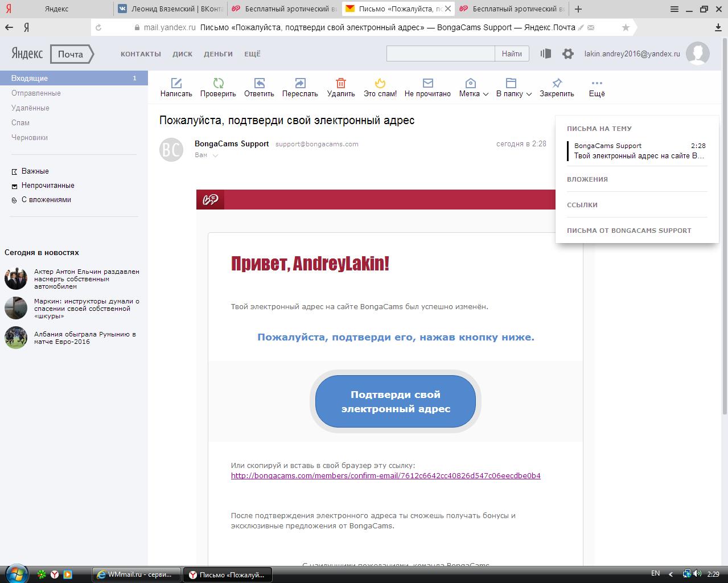Open the Метка label dropdown

pos(474,87)
